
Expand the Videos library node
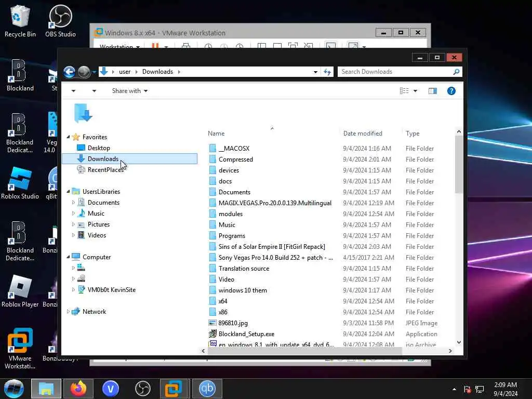pyautogui.click(x=73, y=235)
